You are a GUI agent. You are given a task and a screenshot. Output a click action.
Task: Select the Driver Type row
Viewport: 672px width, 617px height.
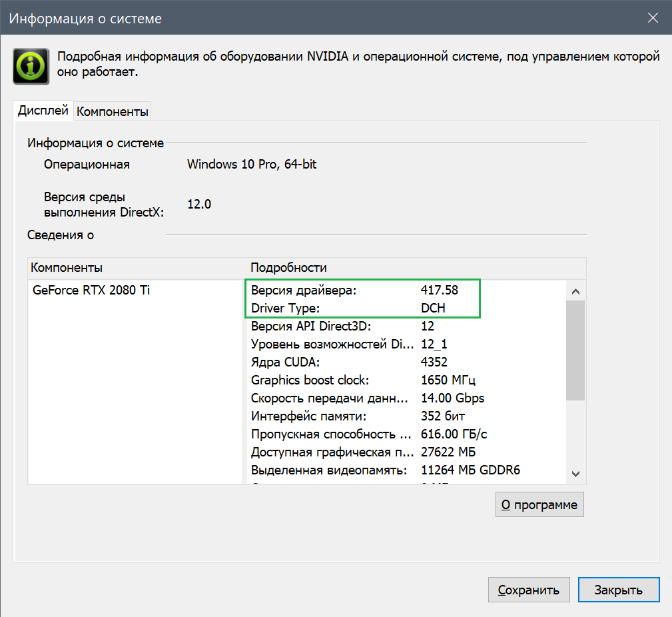pyautogui.click(x=354, y=308)
